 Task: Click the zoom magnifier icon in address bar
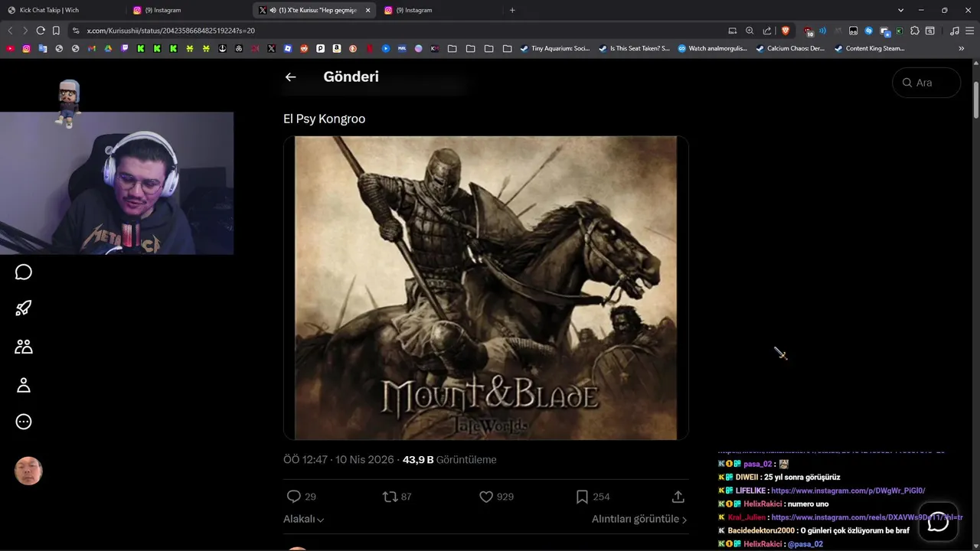click(x=750, y=31)
